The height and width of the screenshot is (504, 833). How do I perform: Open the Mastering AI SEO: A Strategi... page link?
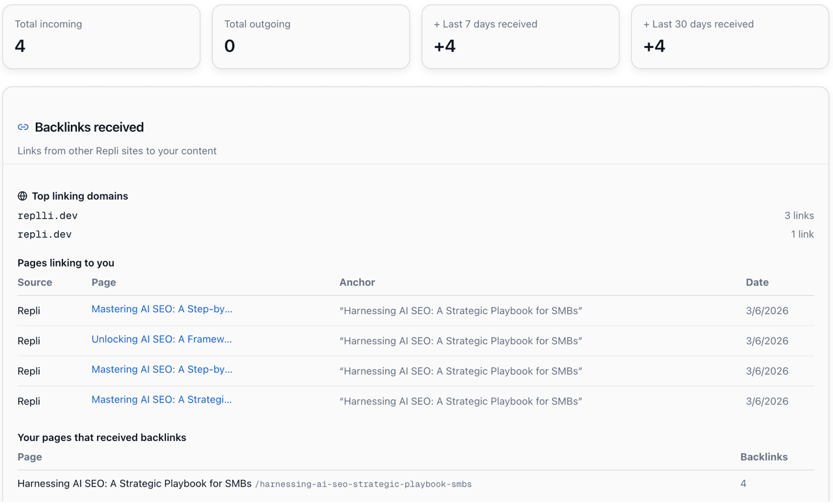point(161,399)
